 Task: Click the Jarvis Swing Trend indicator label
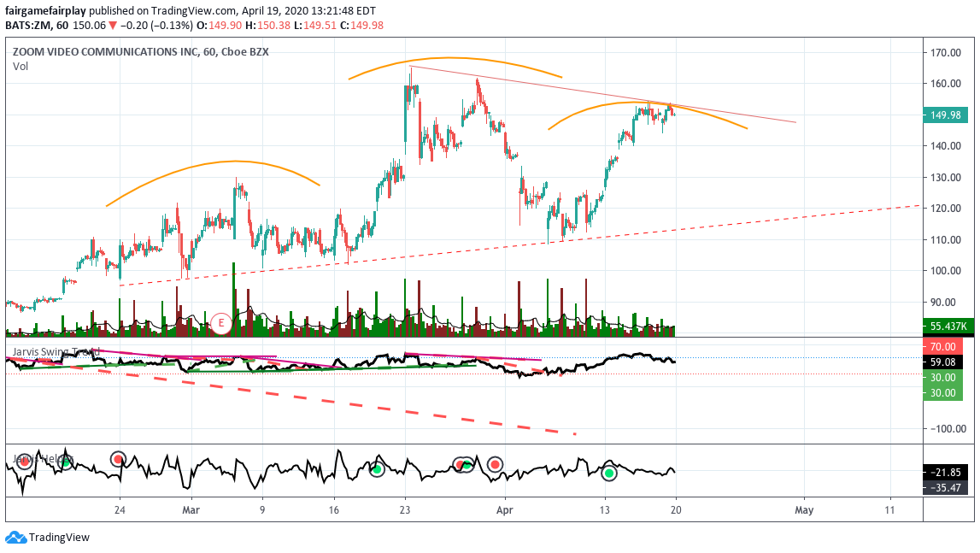(56, 352)
